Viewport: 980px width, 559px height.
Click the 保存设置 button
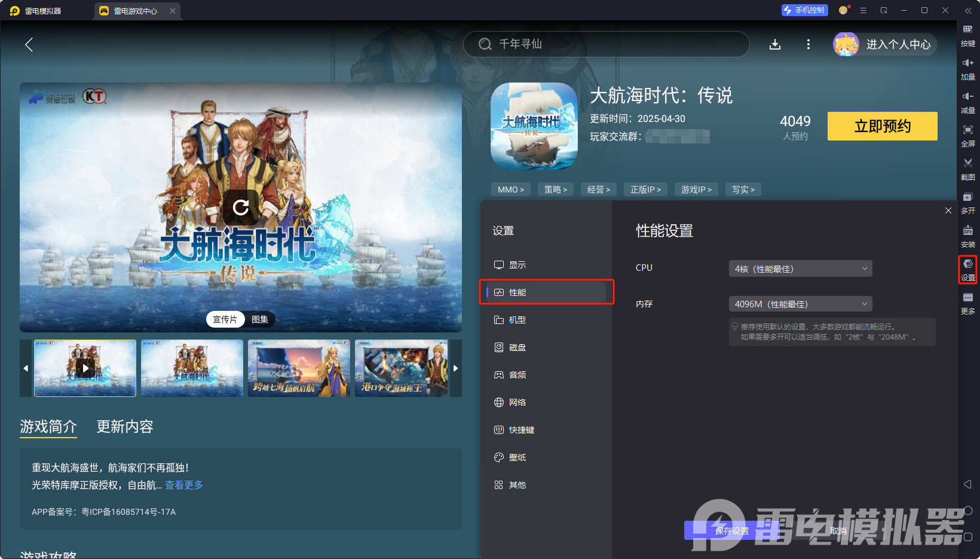tap(732, 531)
